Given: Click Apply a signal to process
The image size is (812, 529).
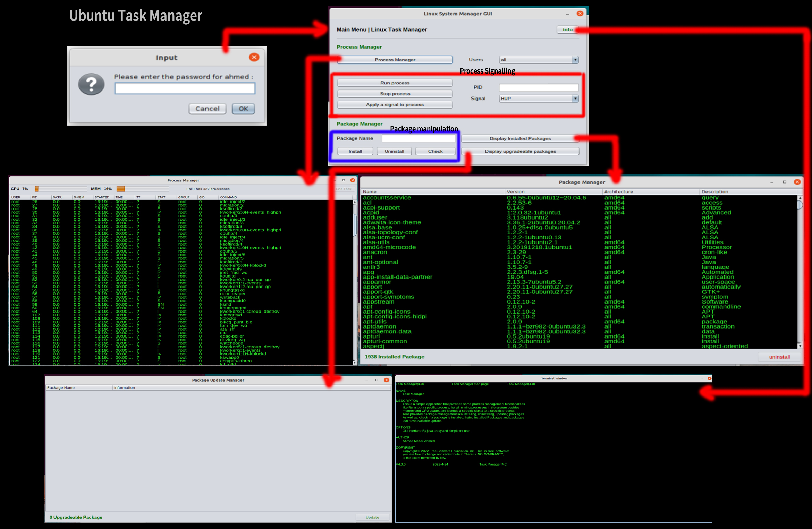Looking at the screenshot, I should [x=395, y=104].
